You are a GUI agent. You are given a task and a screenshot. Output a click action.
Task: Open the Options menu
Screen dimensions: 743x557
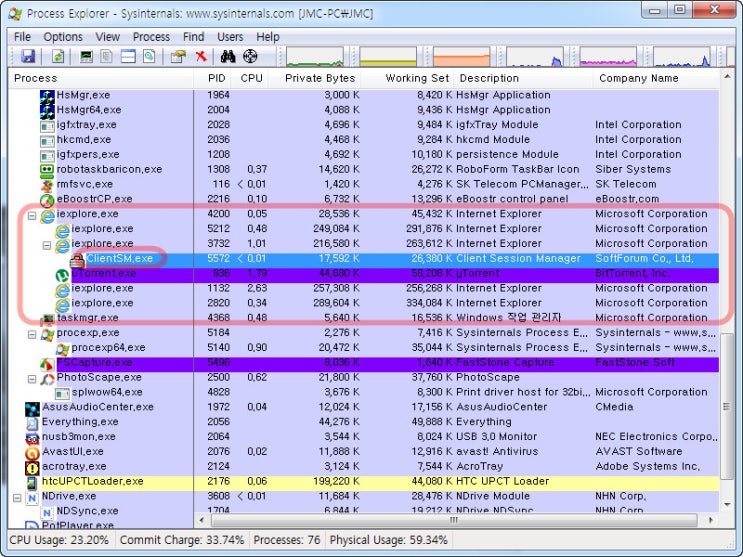(x=63, y=37)
